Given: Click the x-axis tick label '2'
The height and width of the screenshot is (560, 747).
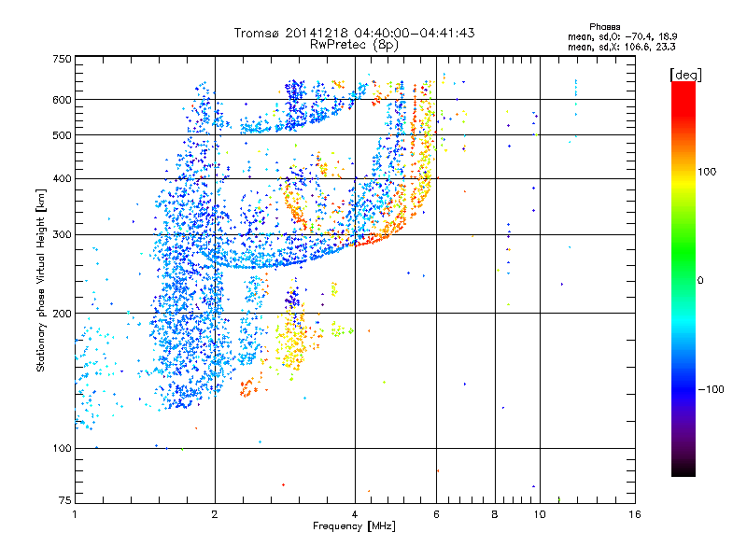Looking at the screenshot, I should (x=215, y=514).
